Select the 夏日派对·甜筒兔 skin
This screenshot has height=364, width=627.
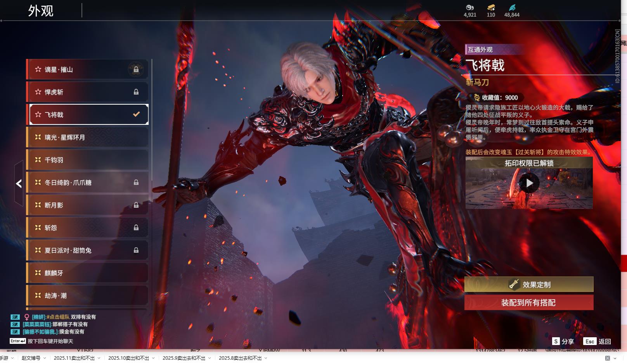(x=88, y=250)
